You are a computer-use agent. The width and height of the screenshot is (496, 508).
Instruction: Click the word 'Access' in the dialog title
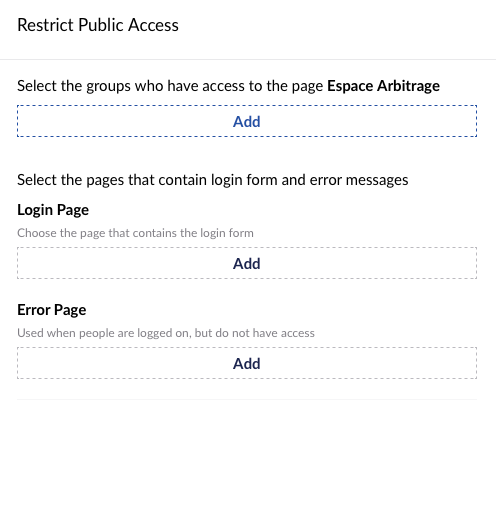(153, 25)
